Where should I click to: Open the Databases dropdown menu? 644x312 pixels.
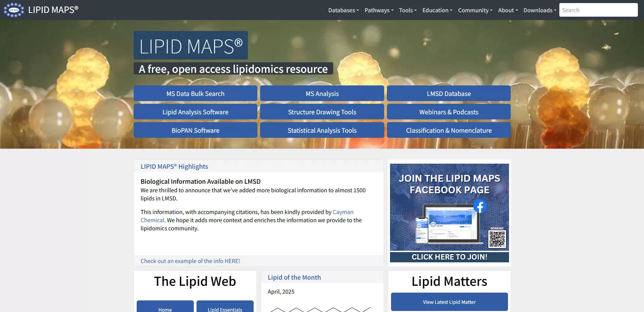tap(343, 10)
